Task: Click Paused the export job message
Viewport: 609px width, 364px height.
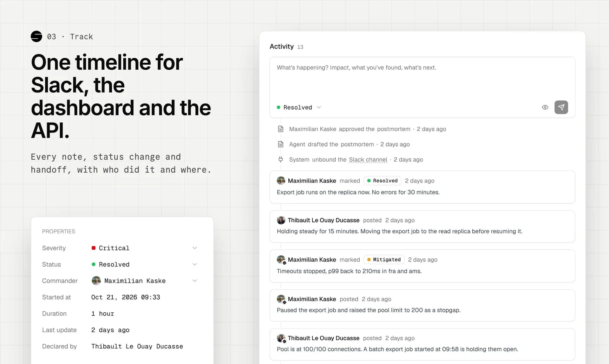Action: [369, 310]
